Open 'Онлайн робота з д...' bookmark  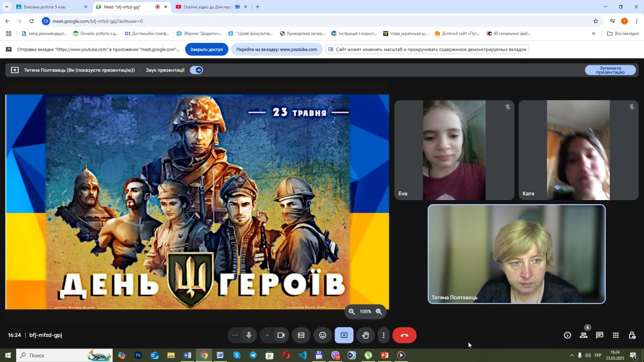click(x=96, y=34)
